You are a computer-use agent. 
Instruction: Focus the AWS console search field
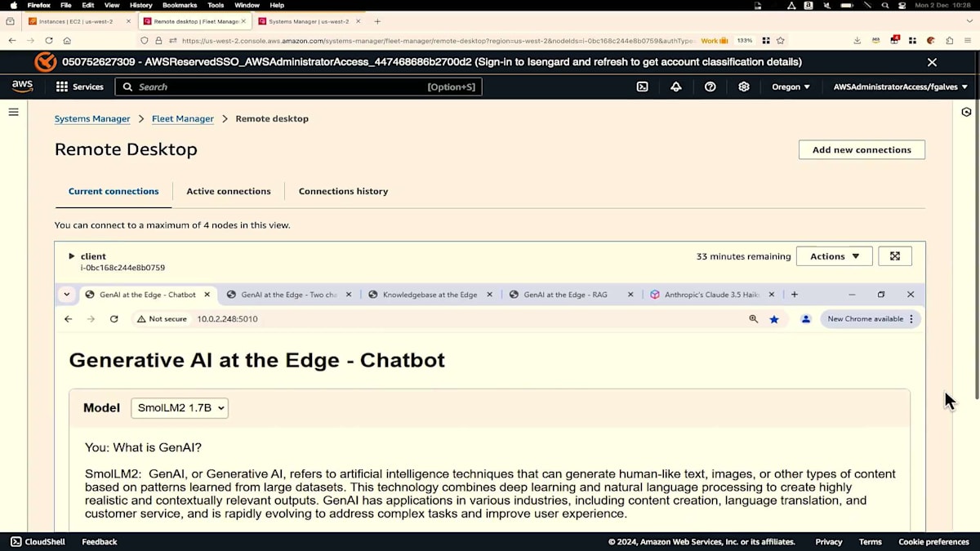point(298,87)
